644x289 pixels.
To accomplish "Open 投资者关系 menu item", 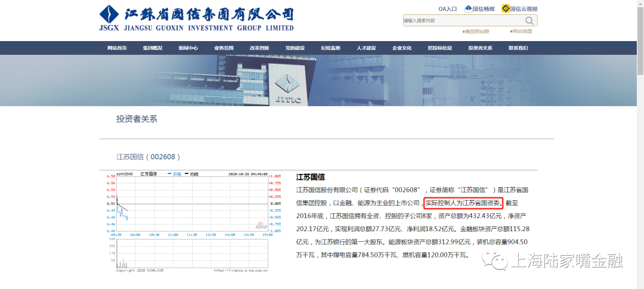I will [480, 48].
